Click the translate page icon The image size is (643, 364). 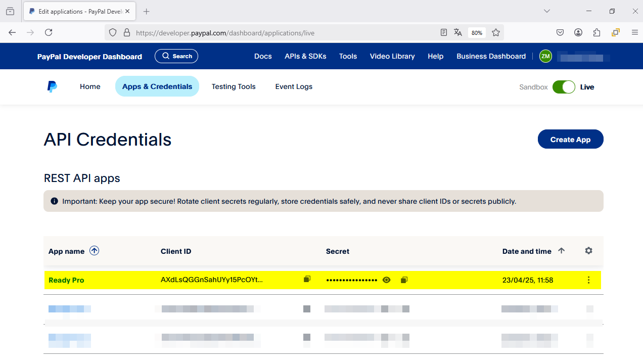458,32
